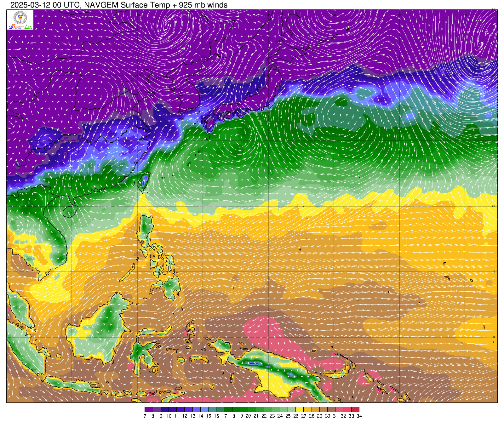The height and width of the screenshot is (422, 504).
Task: Pick the brown swatch at 30
Action: 331,410
